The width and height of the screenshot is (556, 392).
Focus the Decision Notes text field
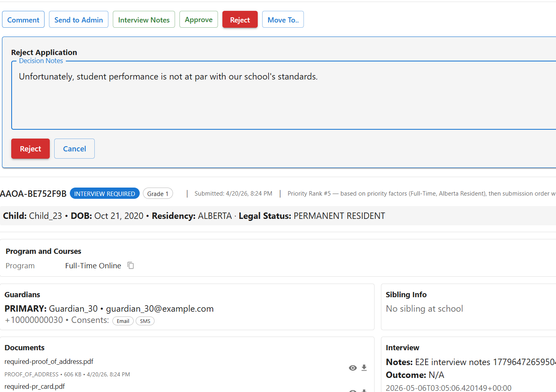283,95
